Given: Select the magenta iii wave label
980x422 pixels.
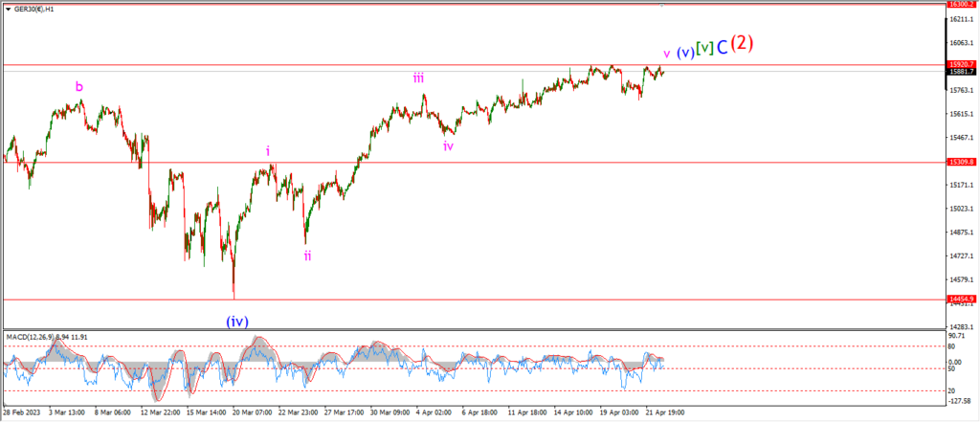Looking at the screenshot, I should 418,78.
